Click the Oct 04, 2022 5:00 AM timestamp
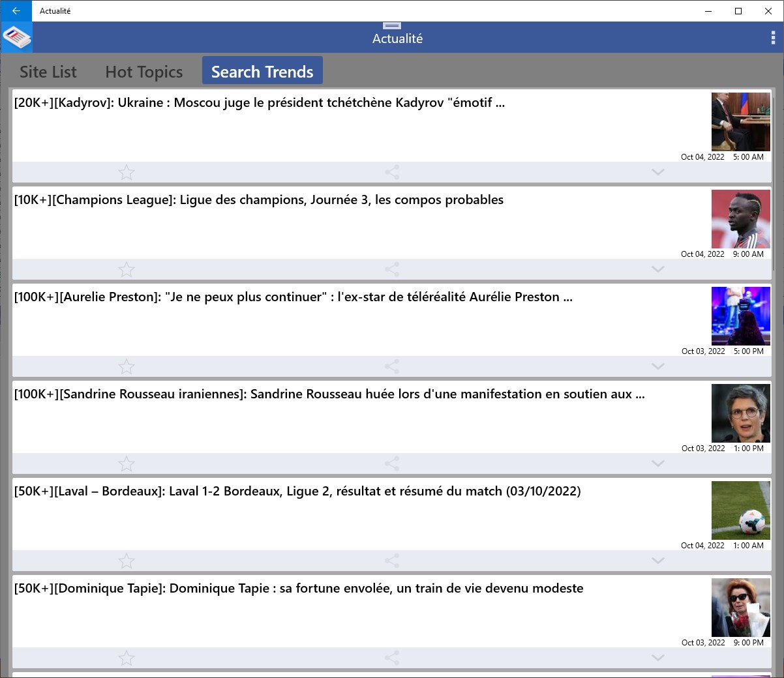The width and height of the screenshot is (784, 678). [x=722, y=157]
